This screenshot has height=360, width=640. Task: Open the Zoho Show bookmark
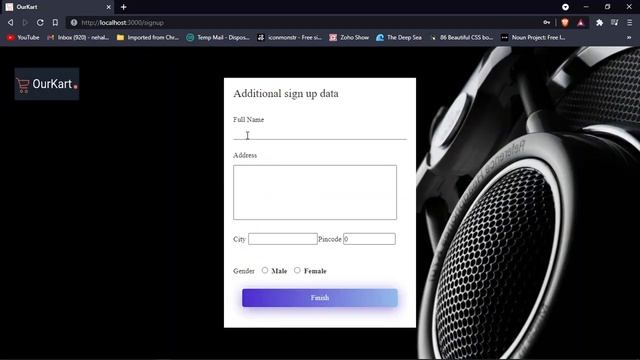(349, 37)
